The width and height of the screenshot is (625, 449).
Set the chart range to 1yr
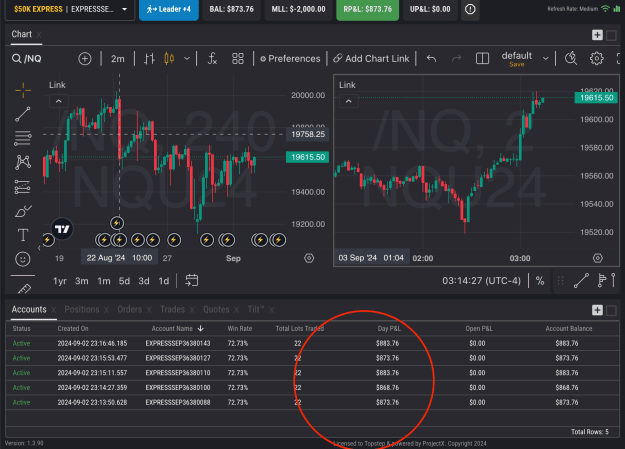[x=60, y=281]
